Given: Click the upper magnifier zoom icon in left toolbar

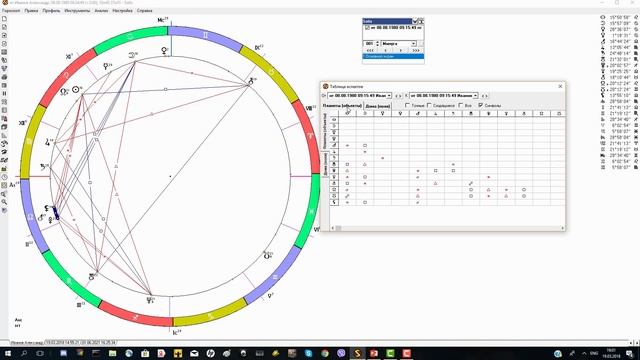Looking at the screenshot, I should pyautogui.click(x=4, y=194).
